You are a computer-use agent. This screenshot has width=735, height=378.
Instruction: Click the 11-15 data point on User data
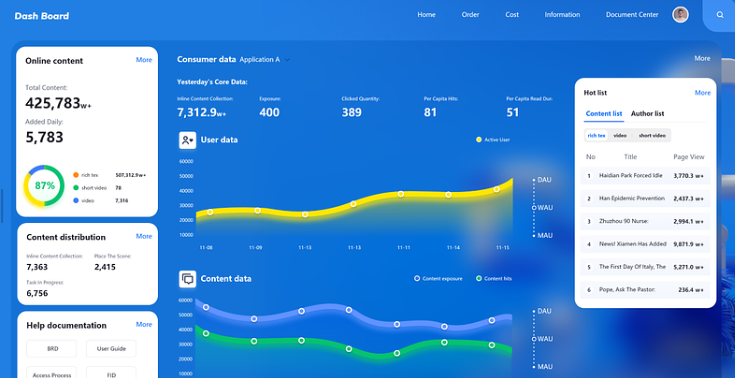point(496,189)
